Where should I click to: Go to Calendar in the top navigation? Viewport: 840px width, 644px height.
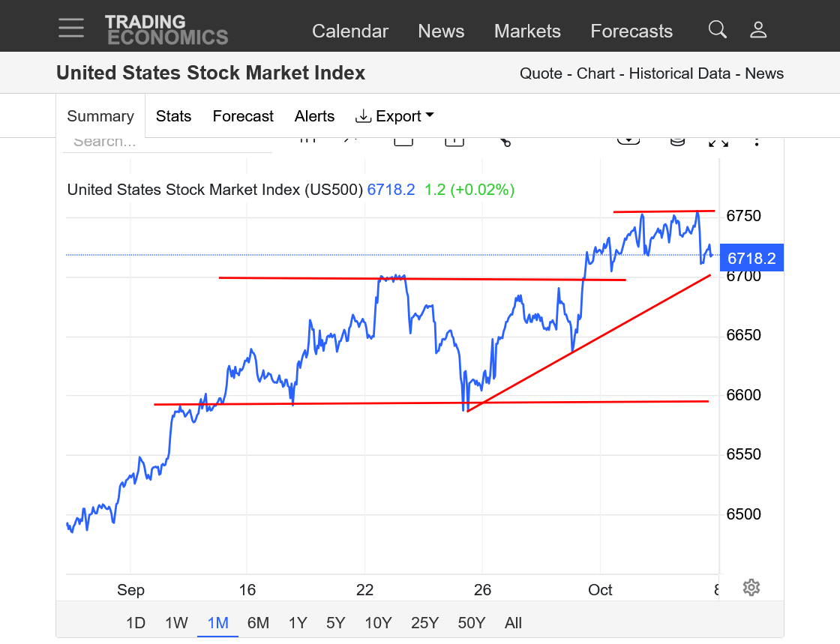click(x=350, y=31)
